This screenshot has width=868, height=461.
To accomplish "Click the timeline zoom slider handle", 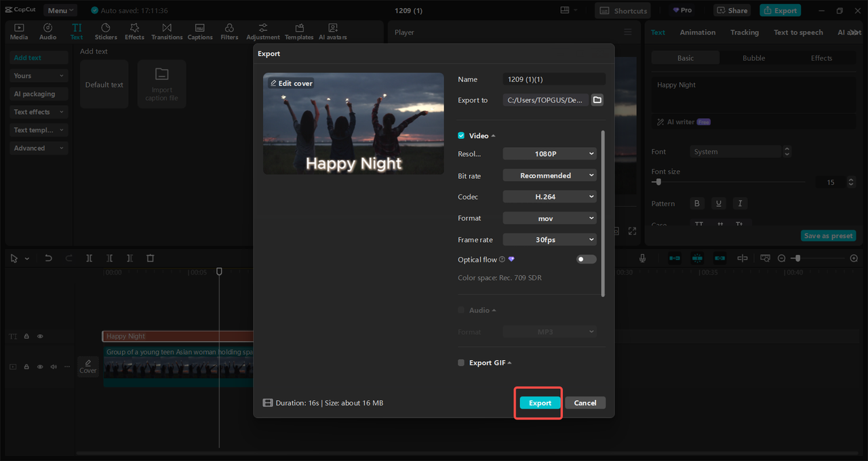I will pos(798,258).
